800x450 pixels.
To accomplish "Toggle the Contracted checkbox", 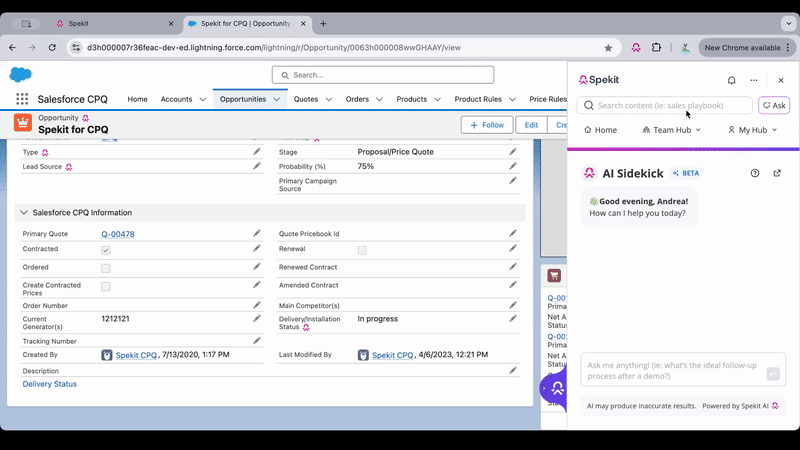I will [106, 250].
